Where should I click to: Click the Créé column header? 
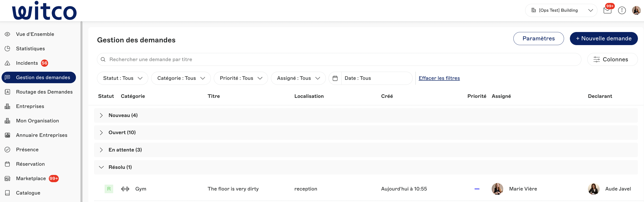coord(387,96)
